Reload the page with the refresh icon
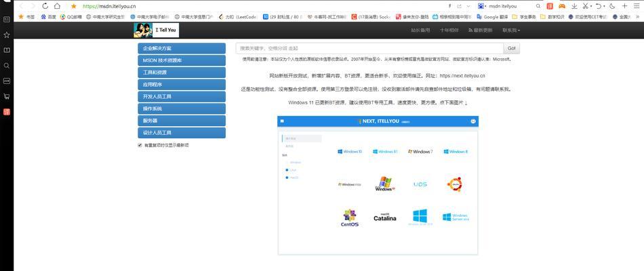The image size is (644, 271). point(45,6)
